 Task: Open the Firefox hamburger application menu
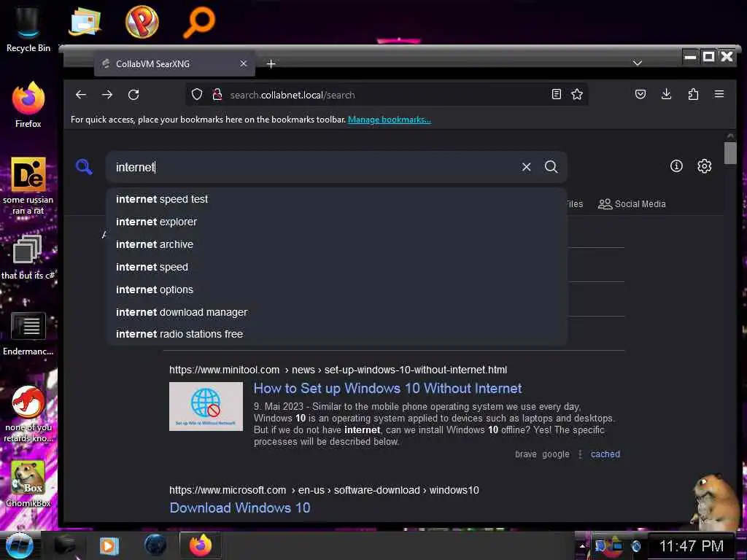(719, 94)
